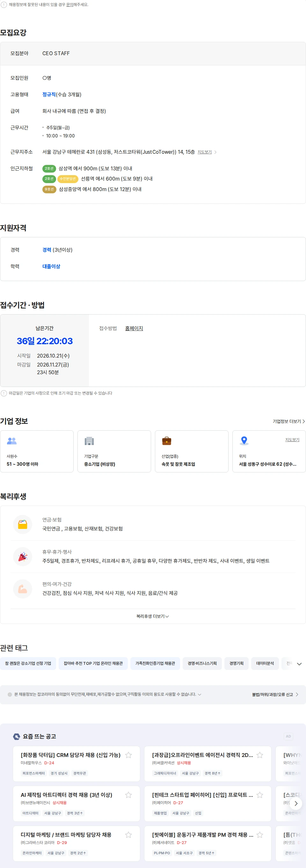Select tag 참 괜찮은 강소기업 선정 기업
This screenshot has height=868, width=306.
[x=28, y=664]
